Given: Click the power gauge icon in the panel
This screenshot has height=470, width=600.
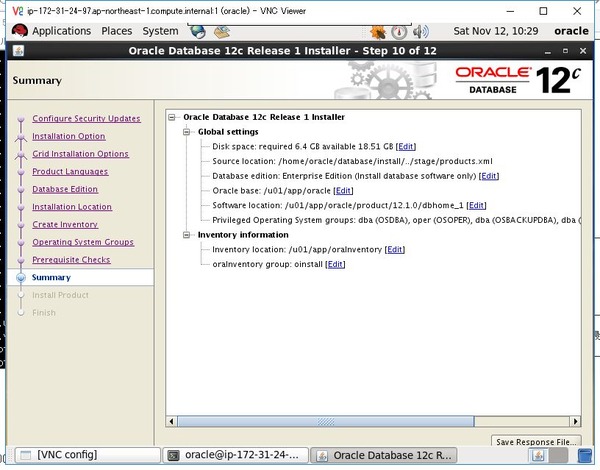Looking at the screenshot, I should coord(399,32).
